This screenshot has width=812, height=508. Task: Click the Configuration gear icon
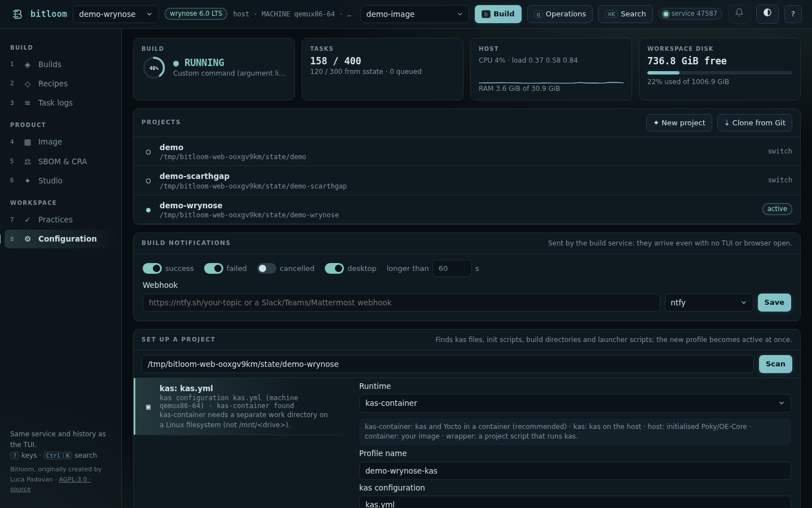coord(28,239)
